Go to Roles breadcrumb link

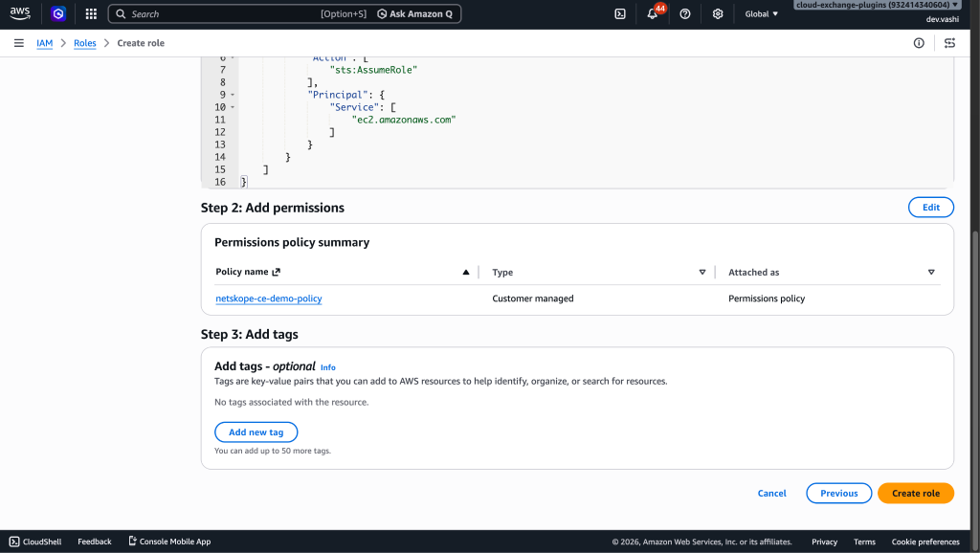[85, 43]
